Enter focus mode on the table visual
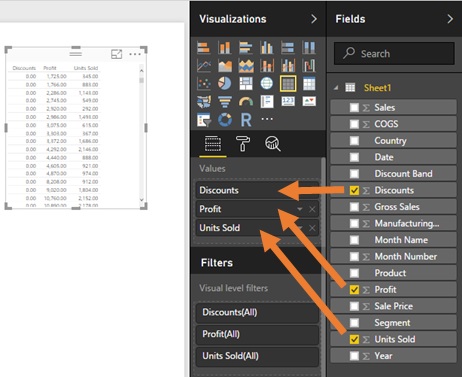Image resolution: width=462 pixels, height=377 pixels. (116, 54)
